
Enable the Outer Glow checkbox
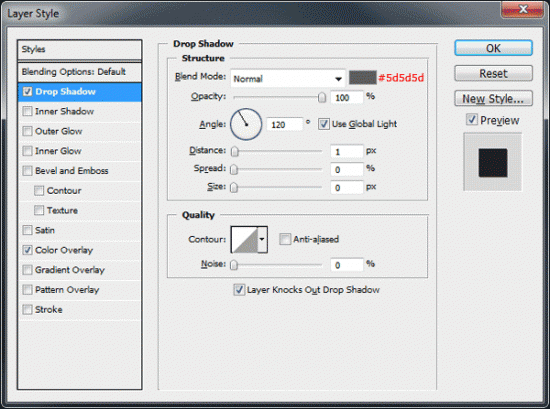pos(27,131)
